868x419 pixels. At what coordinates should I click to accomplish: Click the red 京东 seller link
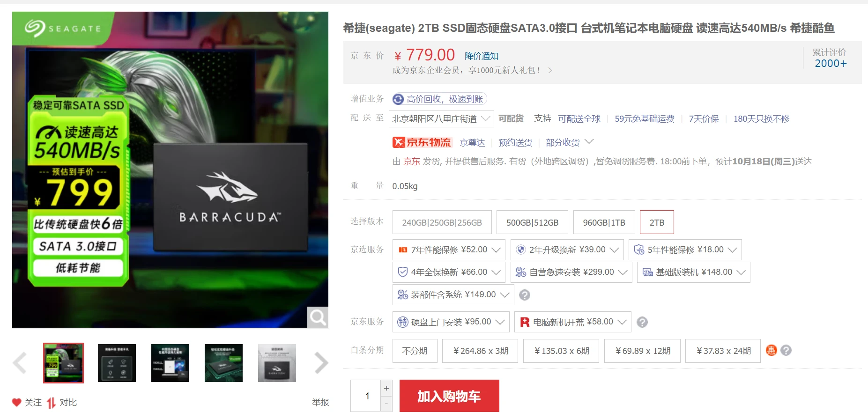tap(412, 162)
